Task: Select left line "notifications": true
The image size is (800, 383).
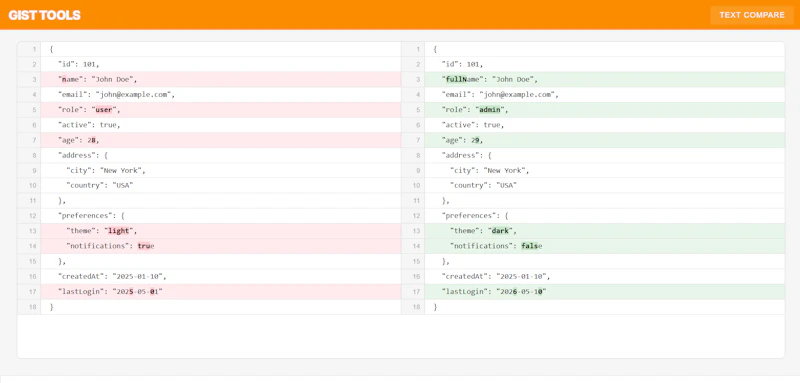Action: [221, 246]
